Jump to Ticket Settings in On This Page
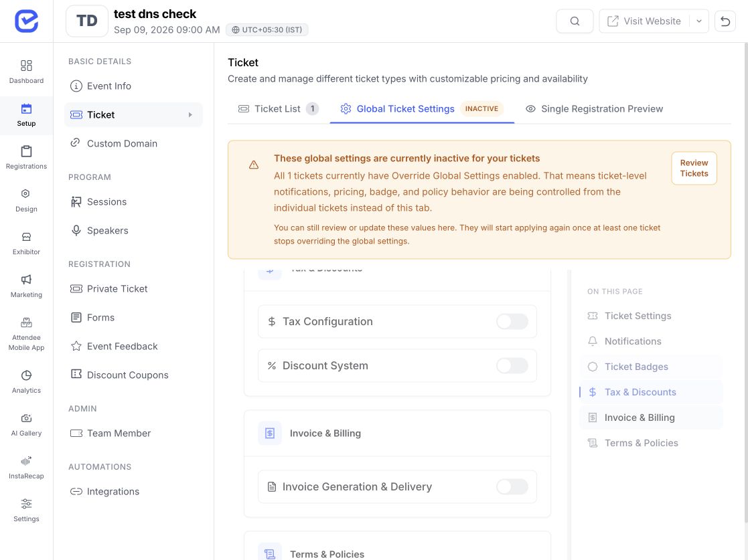This screenshot has height=560, width=748. (651, 316)
